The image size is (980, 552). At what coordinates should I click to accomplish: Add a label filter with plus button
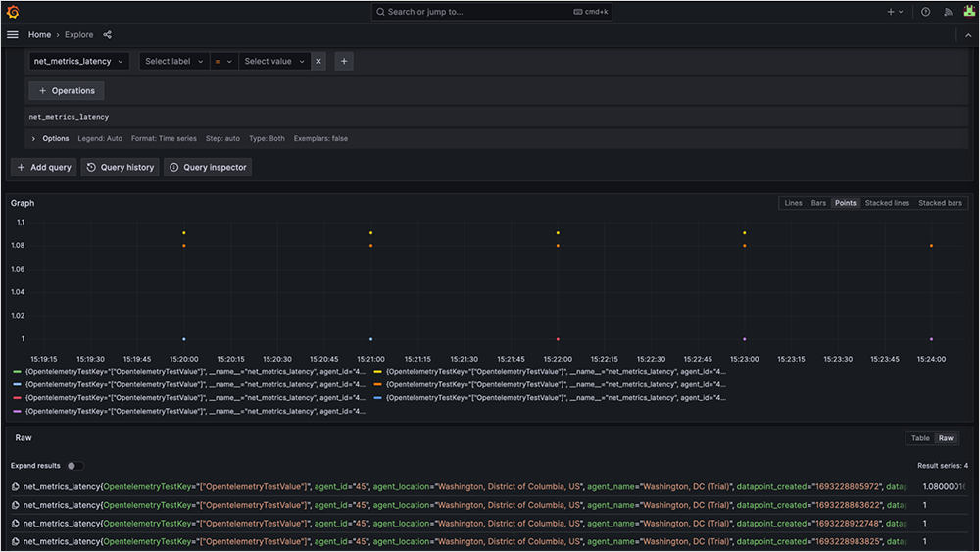pos(344,61)
